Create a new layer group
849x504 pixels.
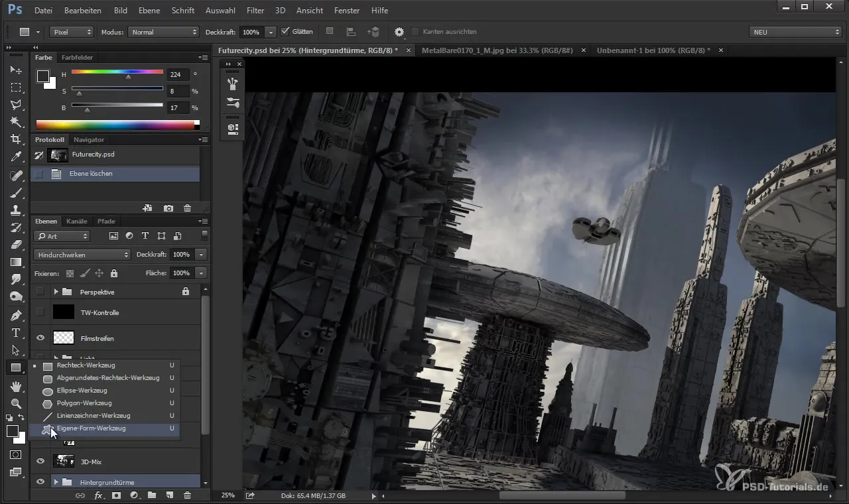[x=151, y=495]
